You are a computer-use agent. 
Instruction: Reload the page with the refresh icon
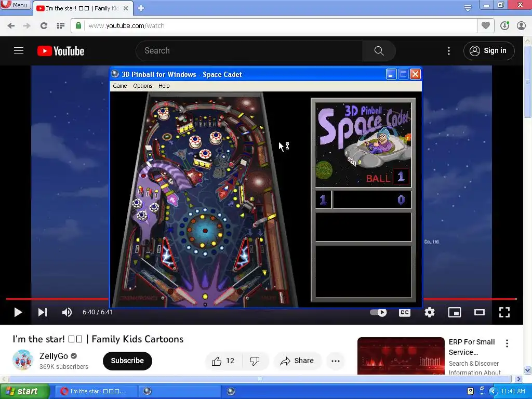(x=44, y=26)
